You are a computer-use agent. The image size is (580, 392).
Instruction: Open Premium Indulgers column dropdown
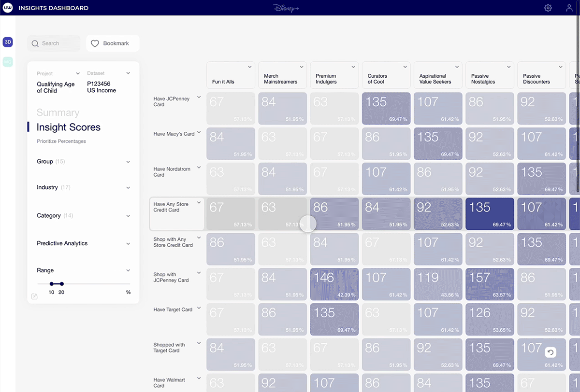click(354, 67)
